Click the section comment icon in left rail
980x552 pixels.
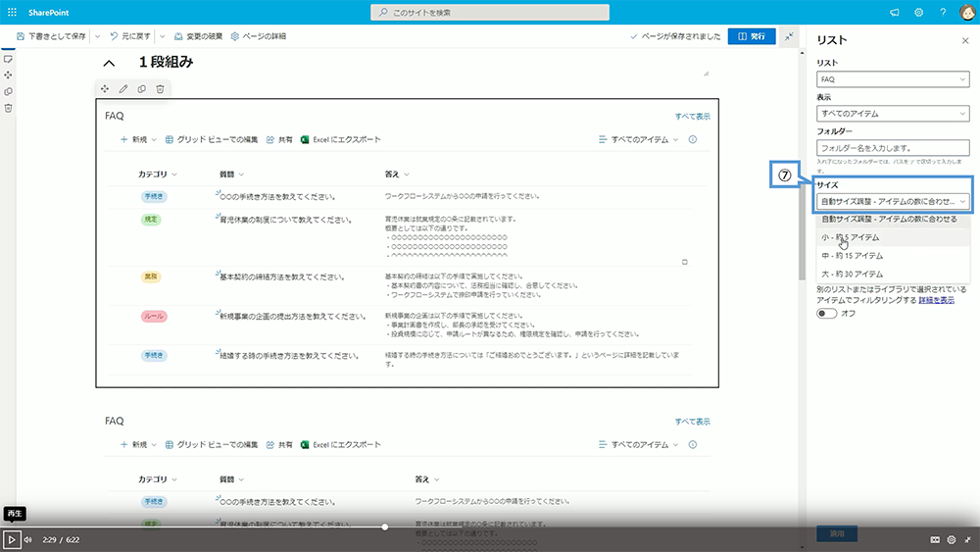tap(8, 59)
